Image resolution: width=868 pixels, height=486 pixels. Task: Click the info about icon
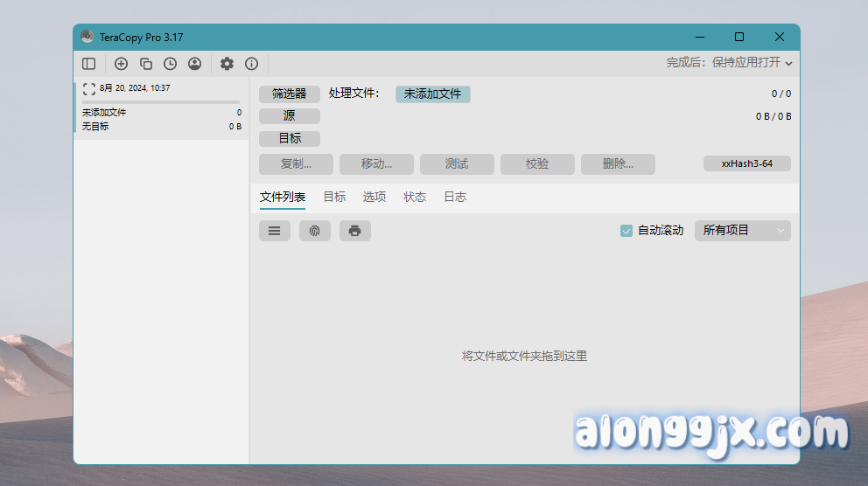(x=252, y=64)
